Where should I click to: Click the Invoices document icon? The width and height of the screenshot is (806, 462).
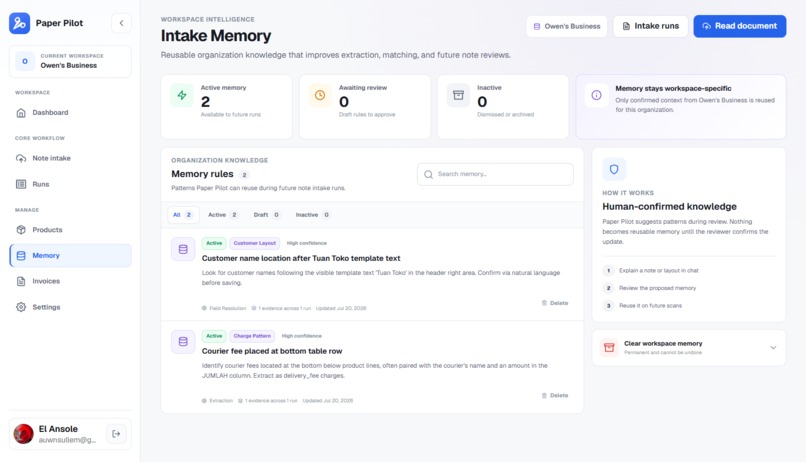(x=21, y=281)
